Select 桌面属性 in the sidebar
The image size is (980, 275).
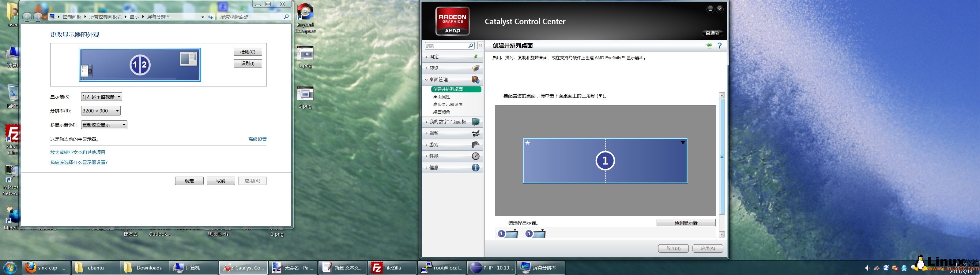coord(441,97)
